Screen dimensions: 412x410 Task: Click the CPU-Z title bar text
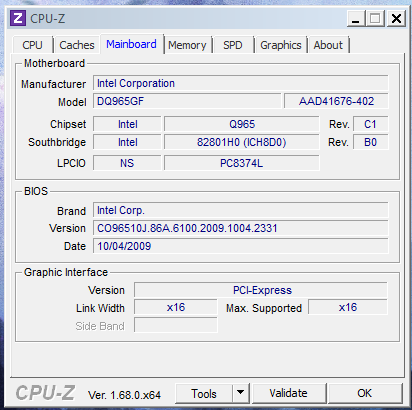[48, 18]
